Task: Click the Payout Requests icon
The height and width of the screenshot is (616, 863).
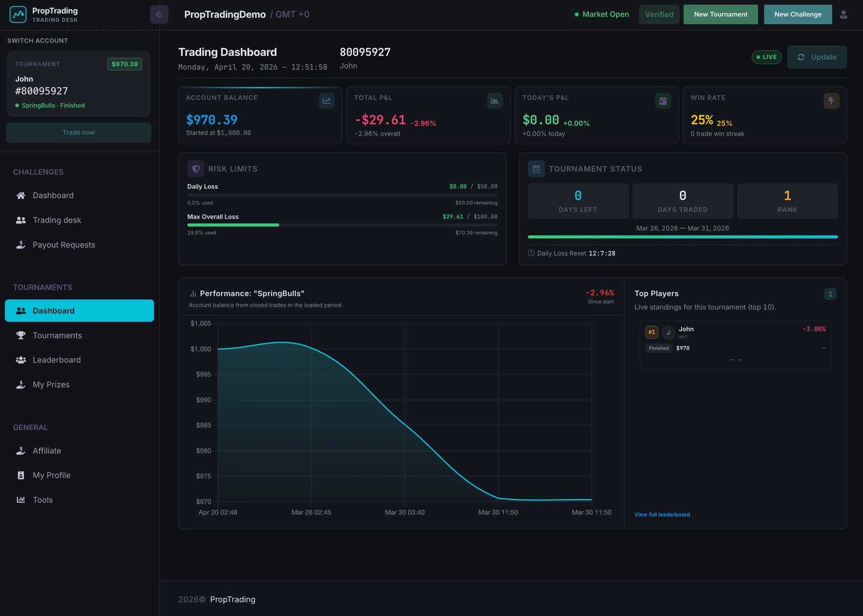Action: pyautogui.click(x=20, y=244)
